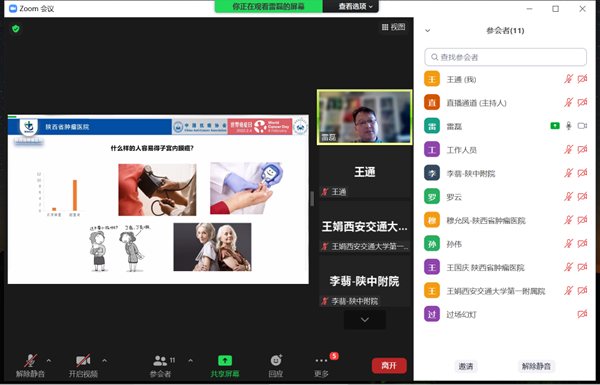Click camera-off icon for 直播通道 (主持人)

pos(582,103)
